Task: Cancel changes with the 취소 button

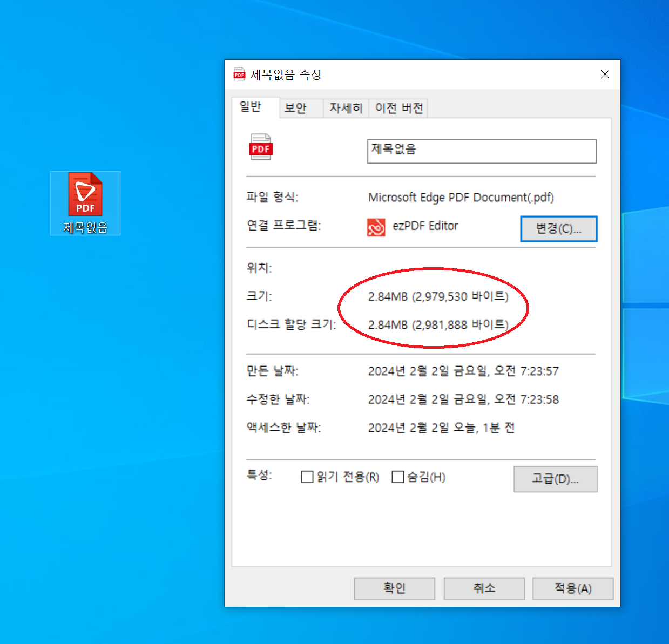Action: coord(484,588)
